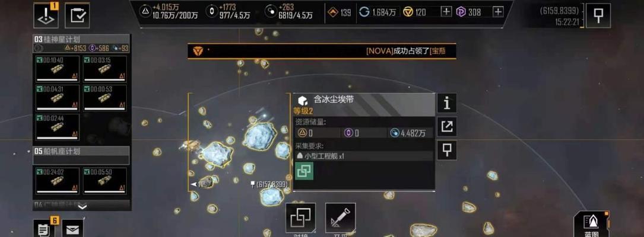
Task: Open the map bookmark icon at top right
Action: [598, 15]
